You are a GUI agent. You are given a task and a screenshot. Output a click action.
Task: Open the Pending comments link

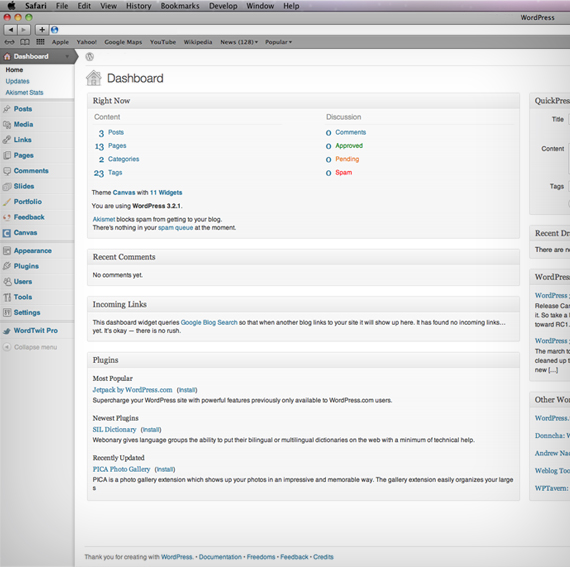(347, 159)
